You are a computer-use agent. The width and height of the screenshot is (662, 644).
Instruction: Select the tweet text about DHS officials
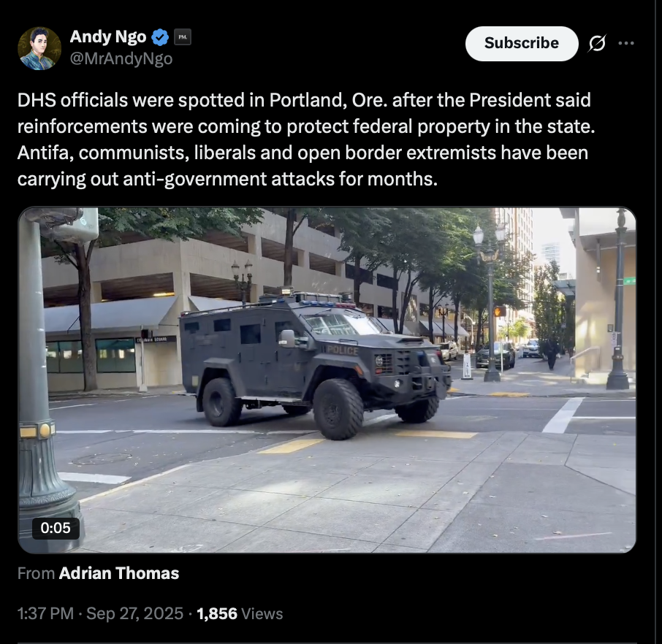[306, 139]
